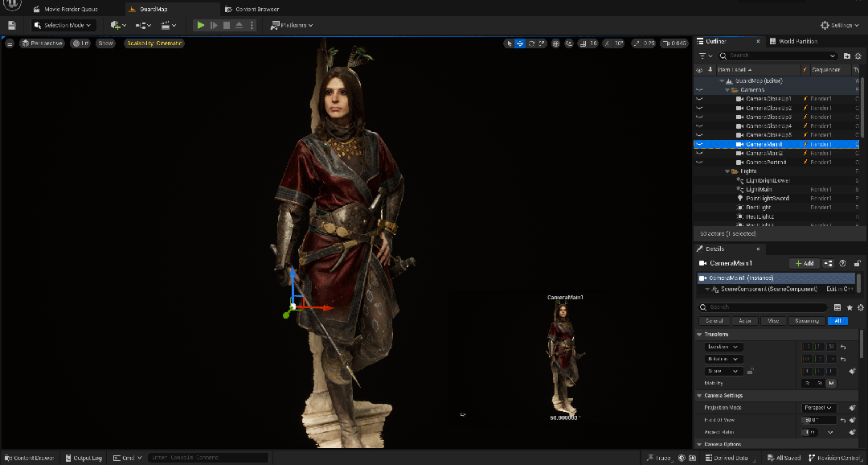This screenshot has height=465, width=868.
Task: Click the Add component button
Action: [804, 263]
